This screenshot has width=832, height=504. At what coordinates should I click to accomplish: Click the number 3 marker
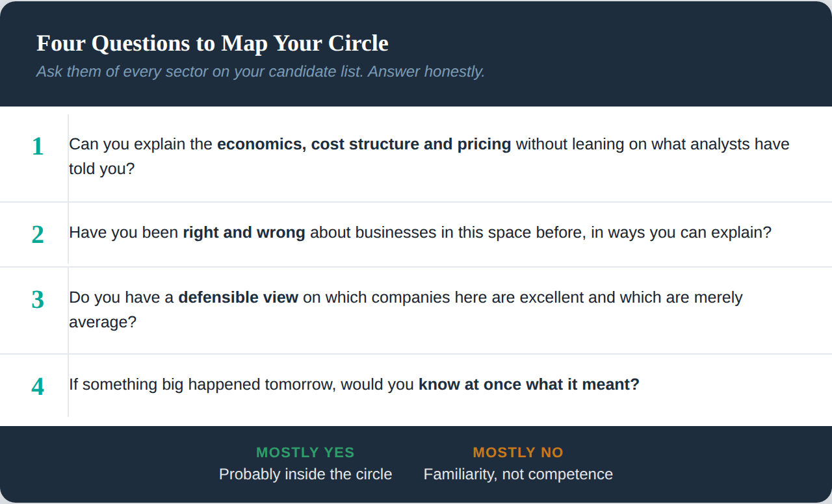[38, 299]
